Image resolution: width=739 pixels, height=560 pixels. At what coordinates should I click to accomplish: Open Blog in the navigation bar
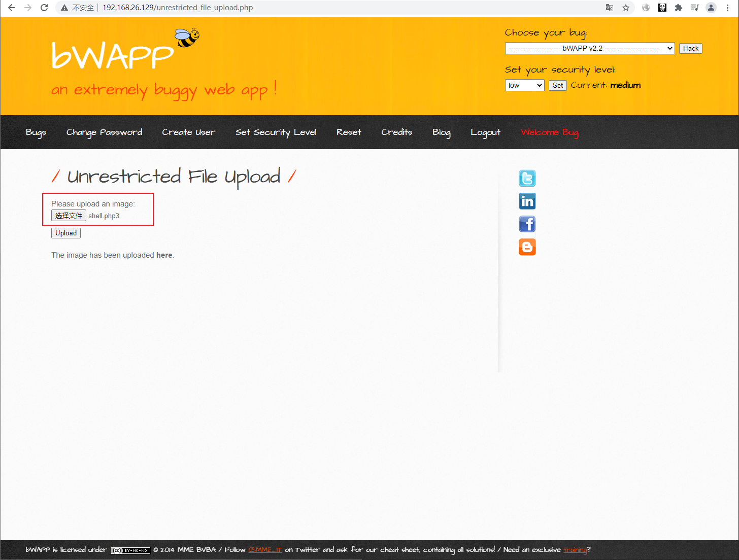pos(442,132)
